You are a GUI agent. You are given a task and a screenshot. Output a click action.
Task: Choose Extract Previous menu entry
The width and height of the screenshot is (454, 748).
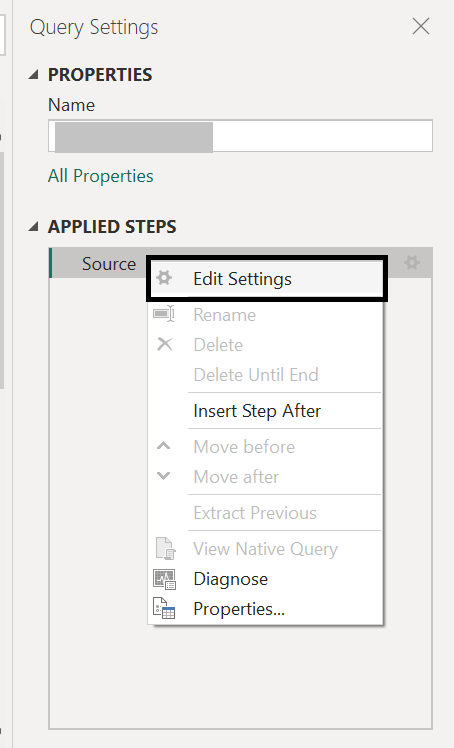tap(255, 513)
